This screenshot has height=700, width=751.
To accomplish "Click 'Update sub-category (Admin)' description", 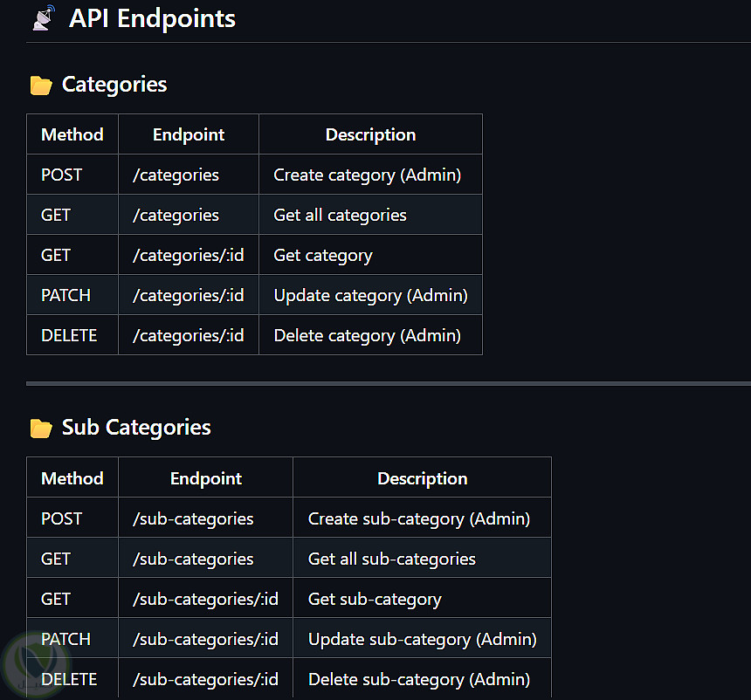I will 422,639.
